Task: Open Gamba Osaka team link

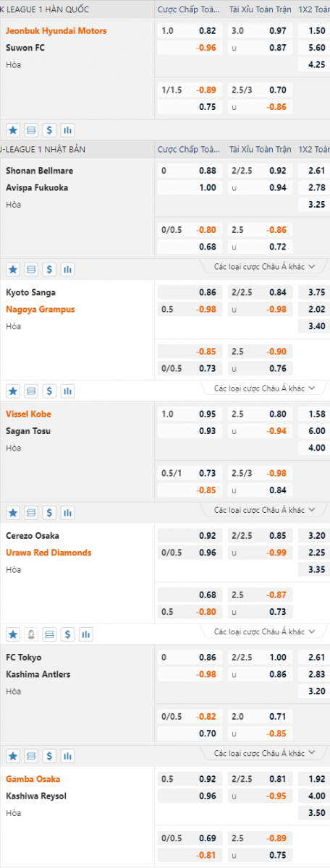Action: click(x=33, y=779)
